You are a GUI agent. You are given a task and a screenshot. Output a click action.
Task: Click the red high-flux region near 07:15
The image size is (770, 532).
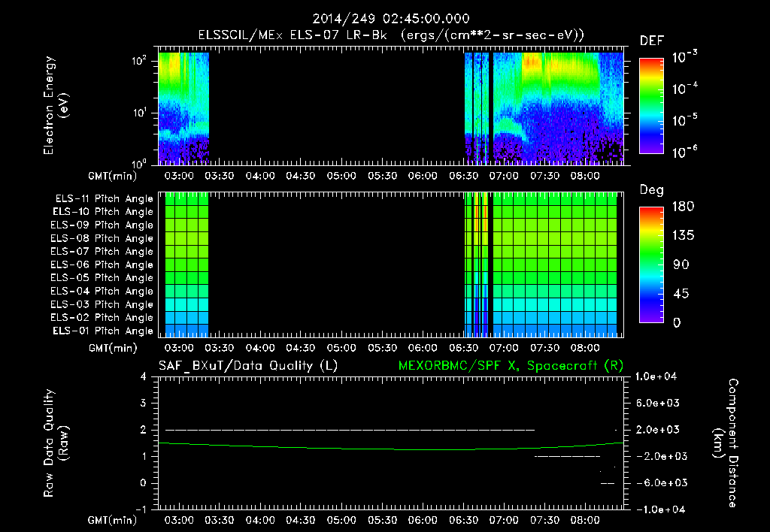[532, 62]
